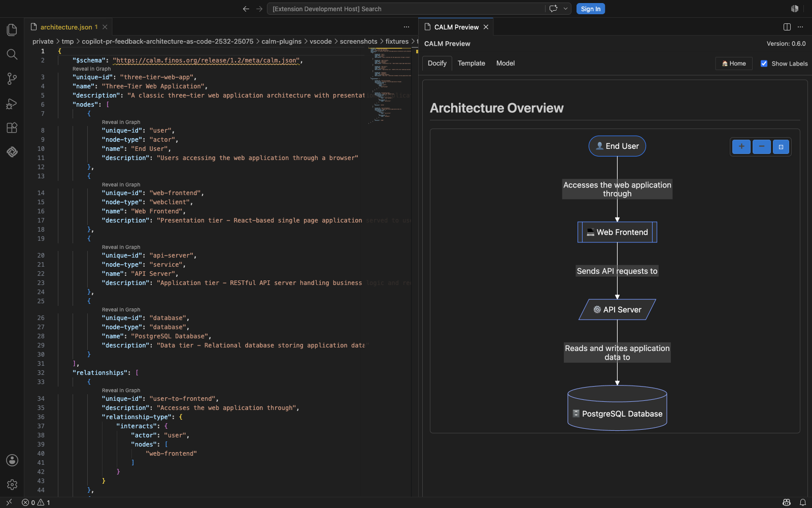Screen dimensions: 812x508
Task: Place cursor on line number 32 relationships
Action: coord(41,373)
